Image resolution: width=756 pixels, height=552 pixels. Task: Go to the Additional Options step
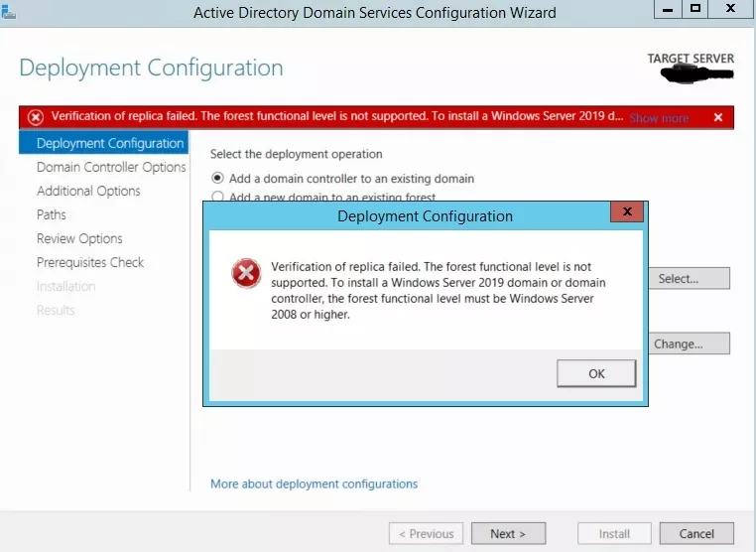click(88, 191)
